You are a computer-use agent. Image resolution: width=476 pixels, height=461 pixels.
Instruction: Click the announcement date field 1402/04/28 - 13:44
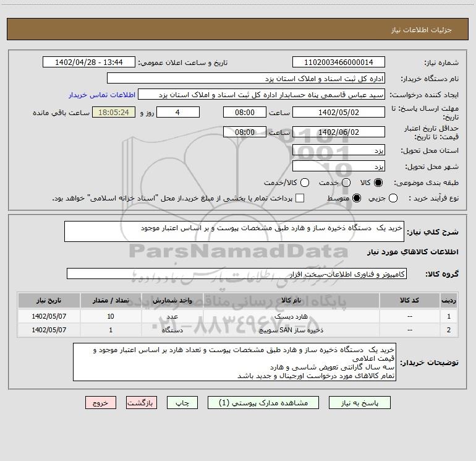pyautogui.click(x=88, y=62)
